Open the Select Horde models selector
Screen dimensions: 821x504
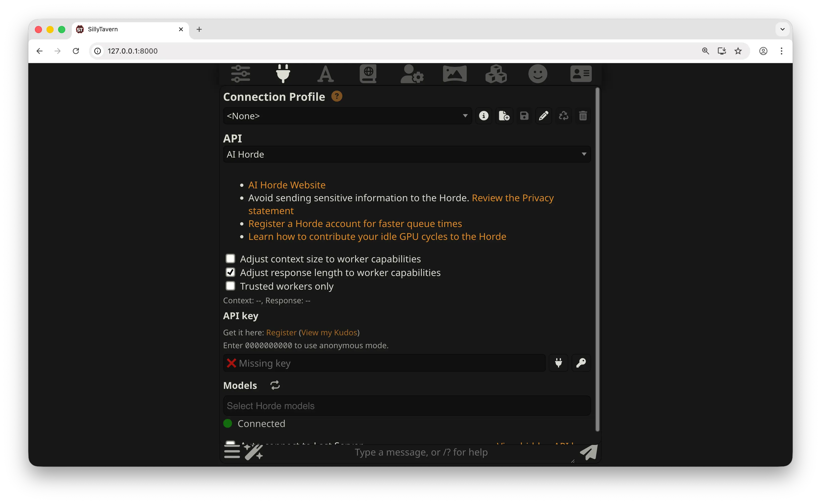coord(407,406)
